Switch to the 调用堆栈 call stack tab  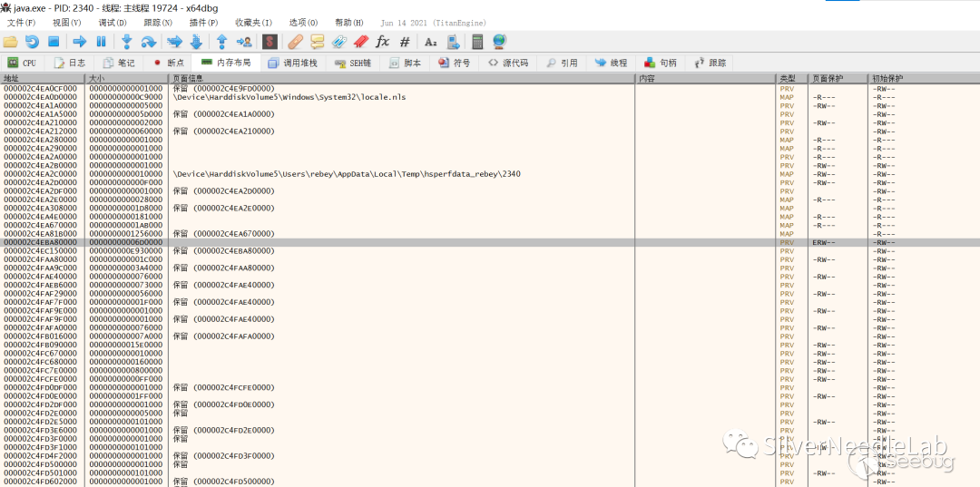click(292, 63)
